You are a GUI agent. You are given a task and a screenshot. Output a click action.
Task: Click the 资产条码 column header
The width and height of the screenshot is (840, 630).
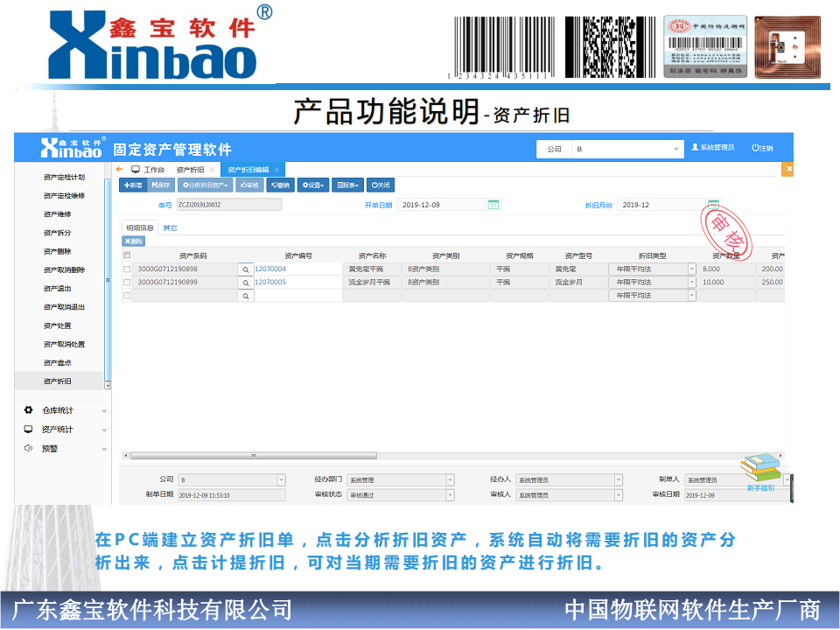click(x=192, y=255)
